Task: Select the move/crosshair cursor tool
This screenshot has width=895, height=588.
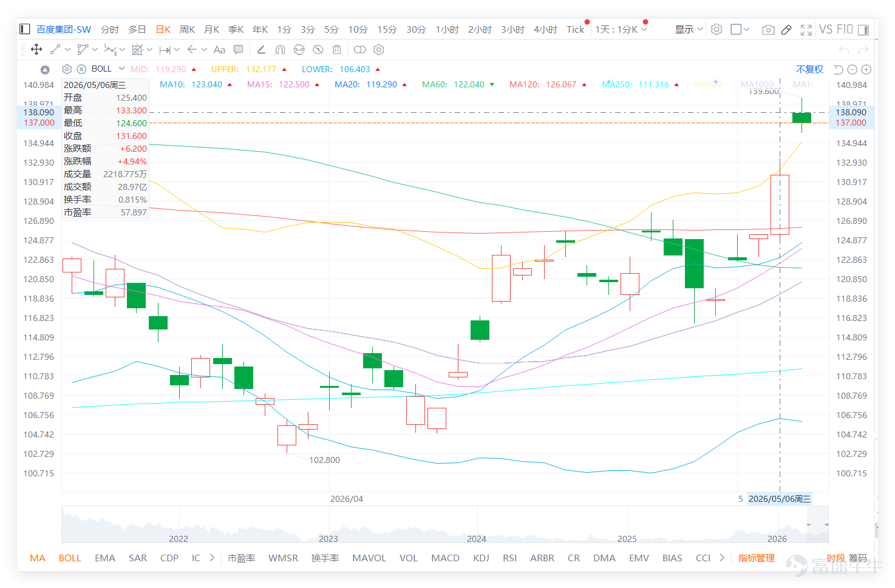Action: [x=36, y=50]
